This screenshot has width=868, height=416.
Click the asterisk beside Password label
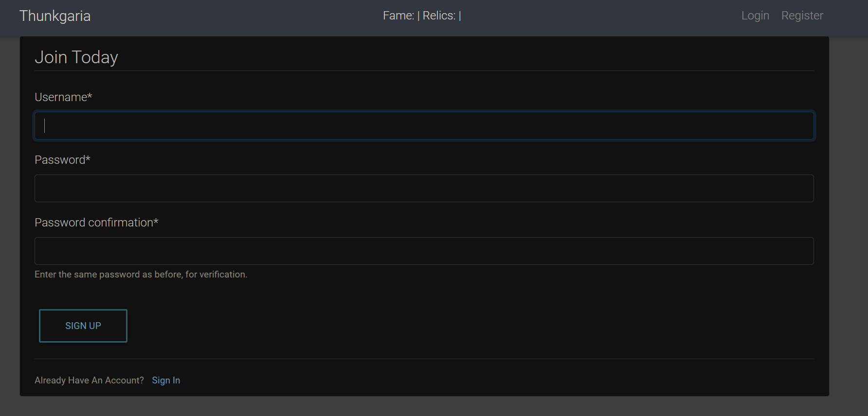pos(88,159)
